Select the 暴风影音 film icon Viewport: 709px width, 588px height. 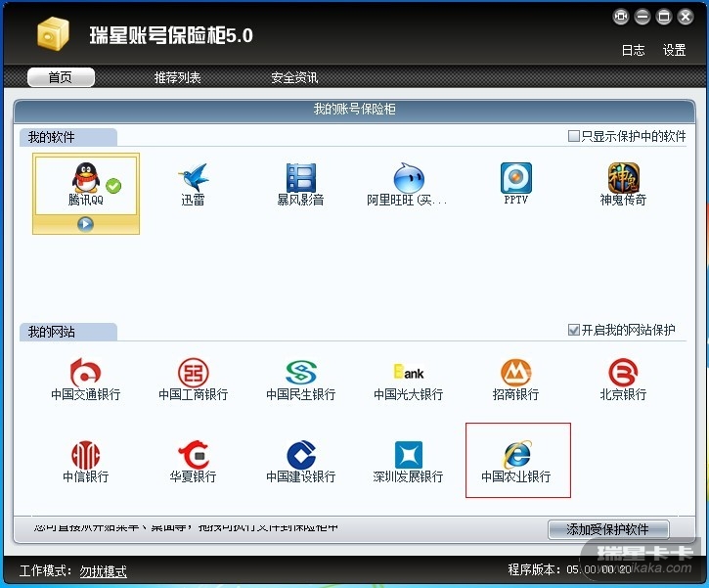coord(300,178)
